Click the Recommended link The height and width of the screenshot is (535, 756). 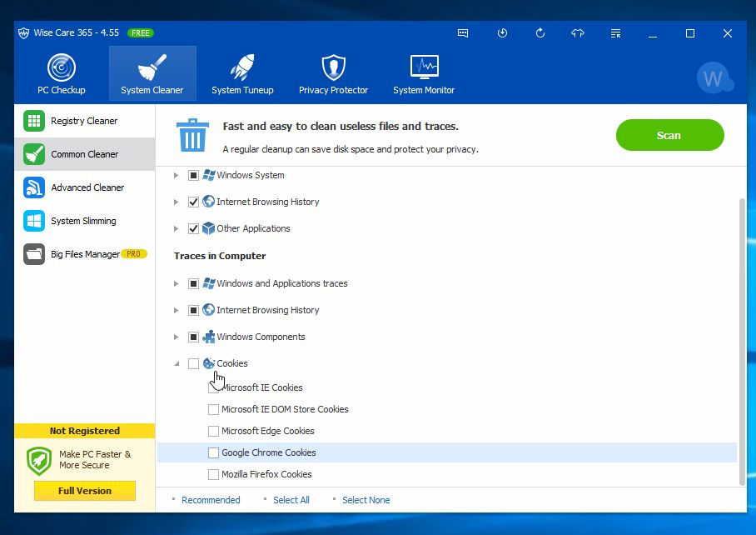pos(211,500)
